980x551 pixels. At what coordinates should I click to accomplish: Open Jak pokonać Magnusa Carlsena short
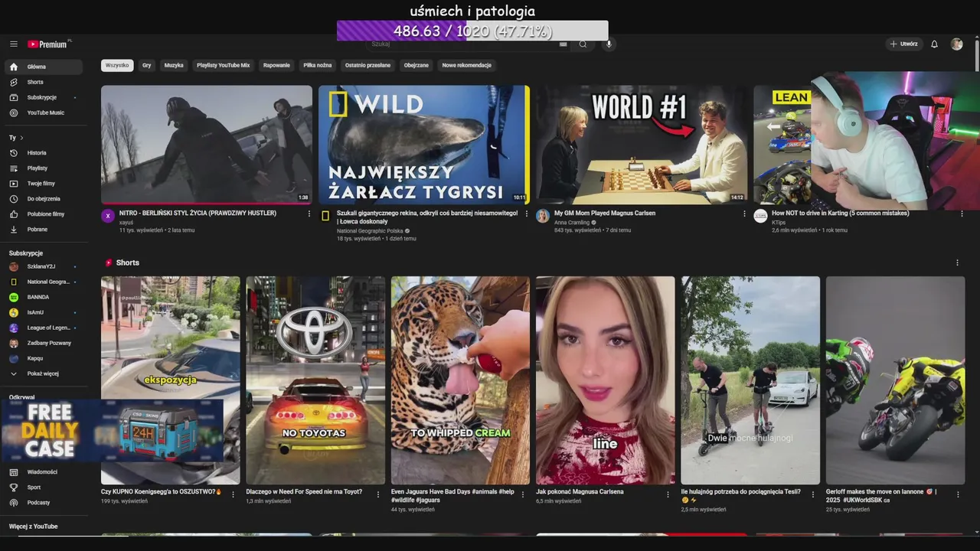[606, 380]
